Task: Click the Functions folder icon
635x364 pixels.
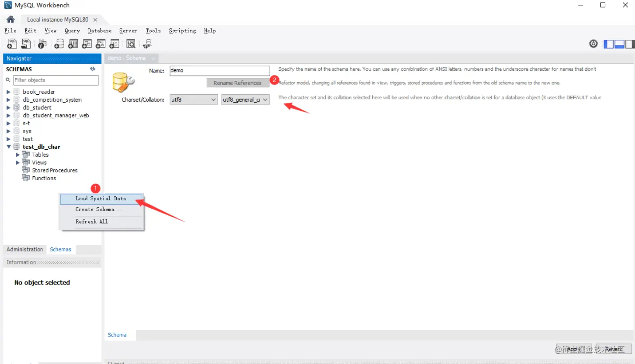Action: [26, 178]
